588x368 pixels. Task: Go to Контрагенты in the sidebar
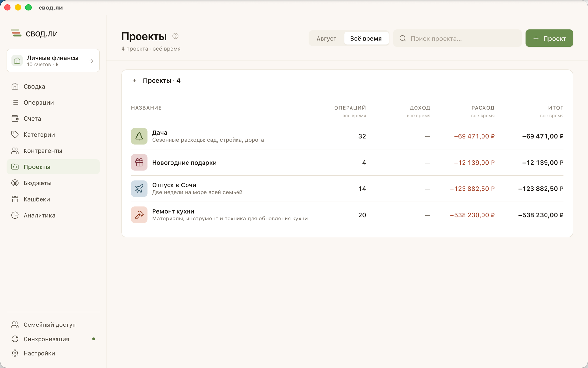pos(53,151)
